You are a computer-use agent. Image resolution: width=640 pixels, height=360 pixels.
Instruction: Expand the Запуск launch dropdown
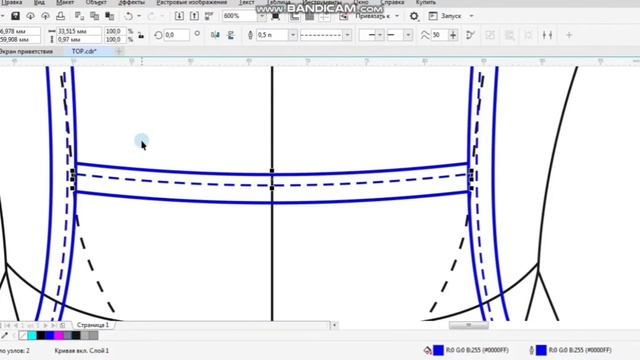pos(471,16)
